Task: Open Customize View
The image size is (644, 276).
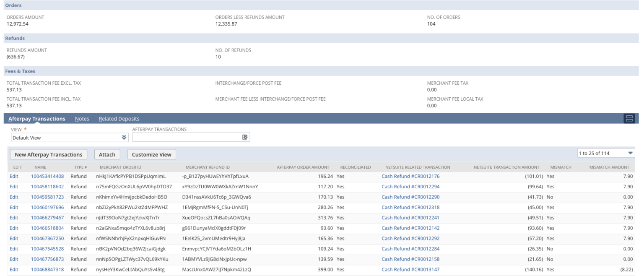Action: [152, 154]
